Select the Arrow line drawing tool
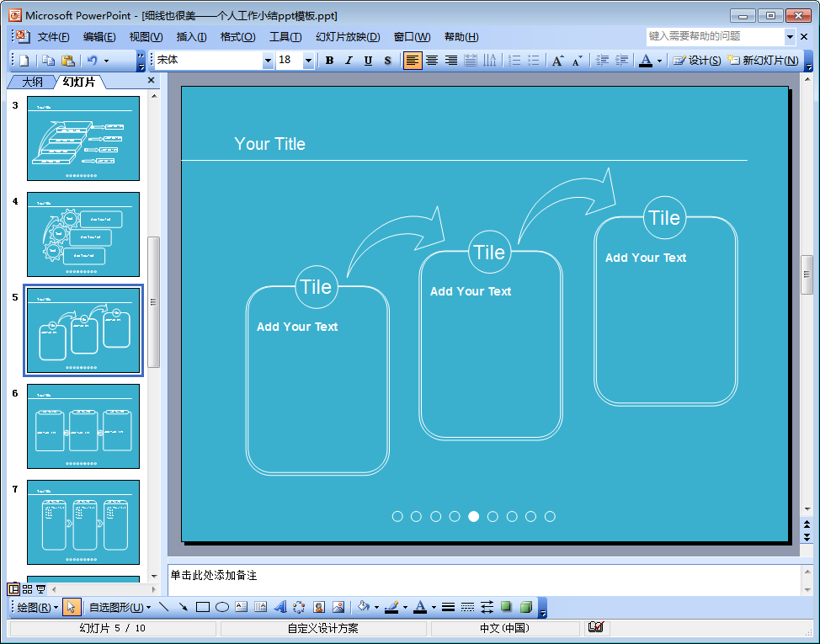 pyautogui.click(x=184, y=607)
